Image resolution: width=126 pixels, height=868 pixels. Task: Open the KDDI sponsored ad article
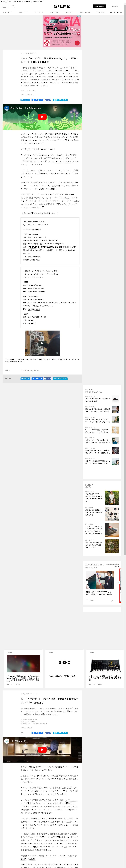point(100,586)
